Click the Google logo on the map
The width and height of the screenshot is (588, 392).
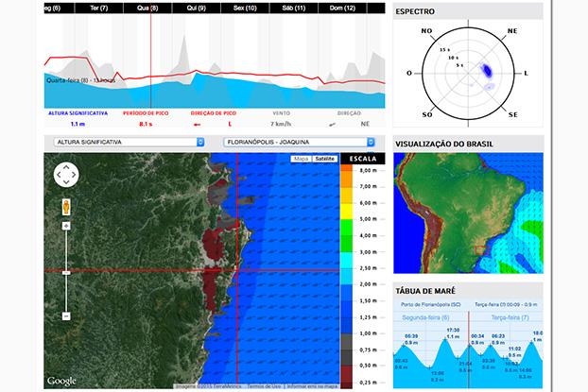pos(61,381)
